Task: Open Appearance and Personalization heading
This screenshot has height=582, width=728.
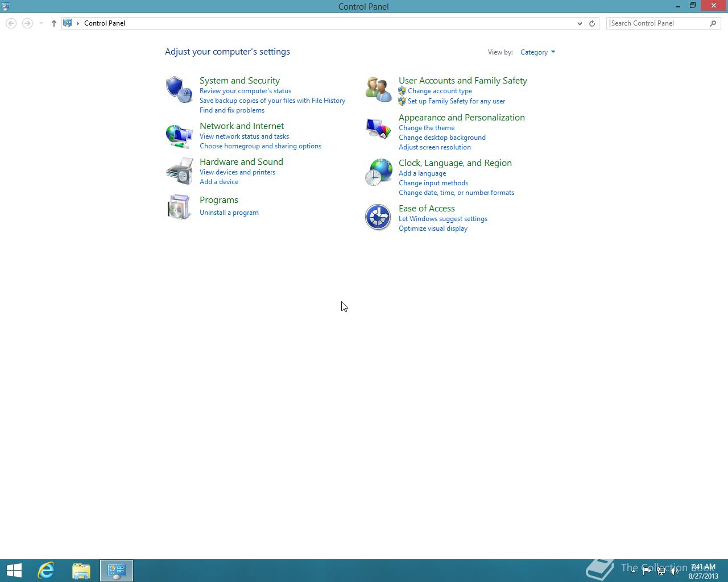Action: click(x=462, y=118)
